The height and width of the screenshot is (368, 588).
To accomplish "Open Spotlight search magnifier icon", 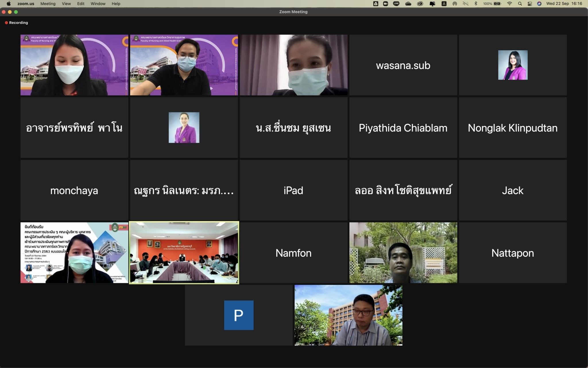I will (x=520, y=4).
